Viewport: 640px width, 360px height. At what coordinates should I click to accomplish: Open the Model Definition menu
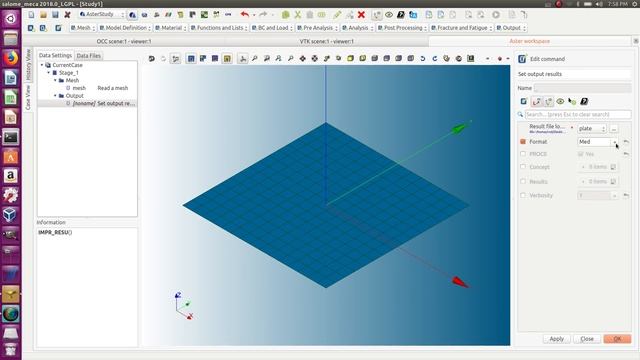click(x=125, y=28)
